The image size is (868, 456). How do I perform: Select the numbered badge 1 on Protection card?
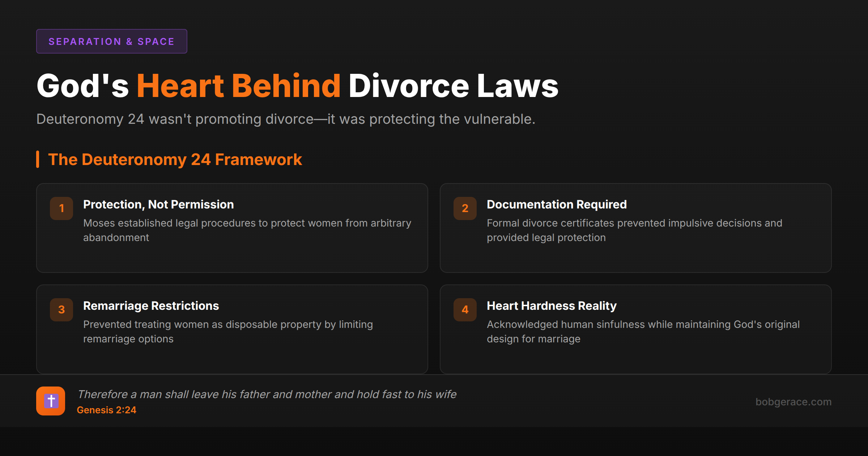pyautogui.click(x=61, y=208)
